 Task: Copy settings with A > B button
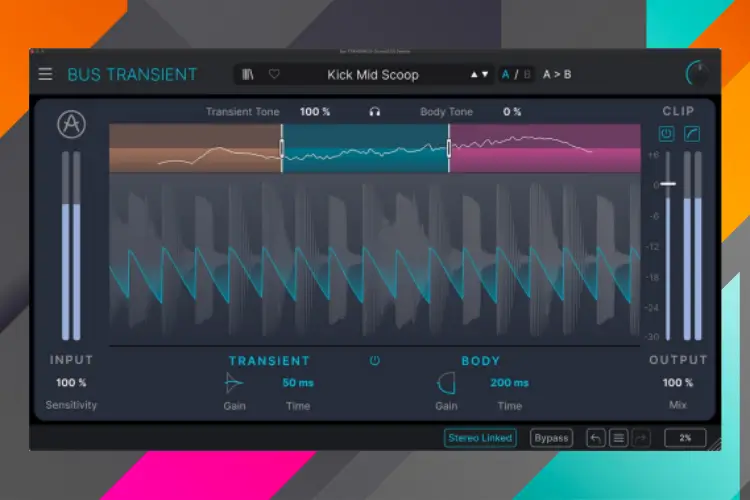tap(557, 75)
